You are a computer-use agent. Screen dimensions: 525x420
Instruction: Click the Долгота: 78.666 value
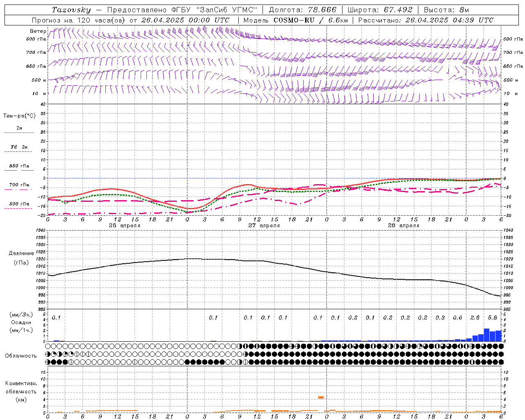tap(302, 10)
